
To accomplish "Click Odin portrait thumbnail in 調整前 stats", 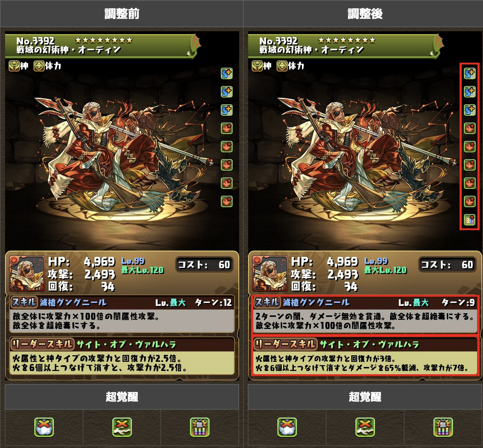I will pyautogui.click(x=27, y=273).
